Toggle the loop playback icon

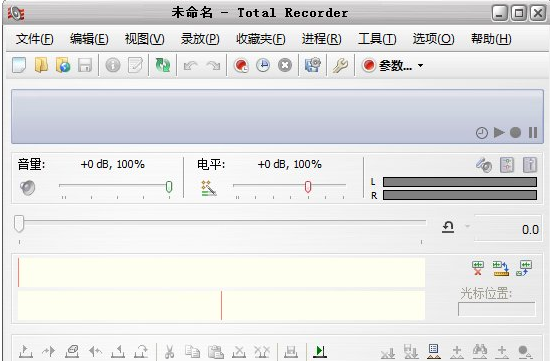click(x=448, y=227)
